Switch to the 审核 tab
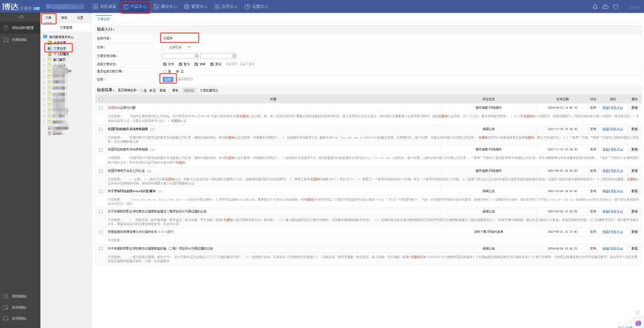The width and height of the screenshot is (644, 328). (x=64, y=18)
